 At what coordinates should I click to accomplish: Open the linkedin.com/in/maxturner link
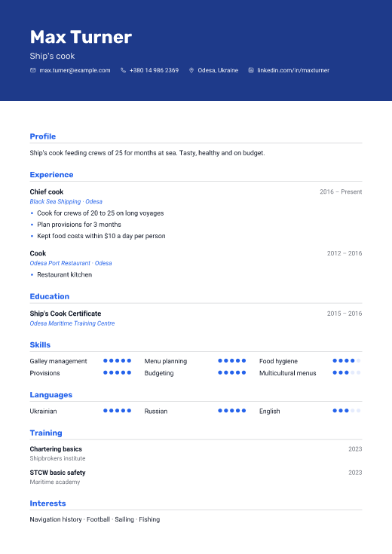coord(293,70)
